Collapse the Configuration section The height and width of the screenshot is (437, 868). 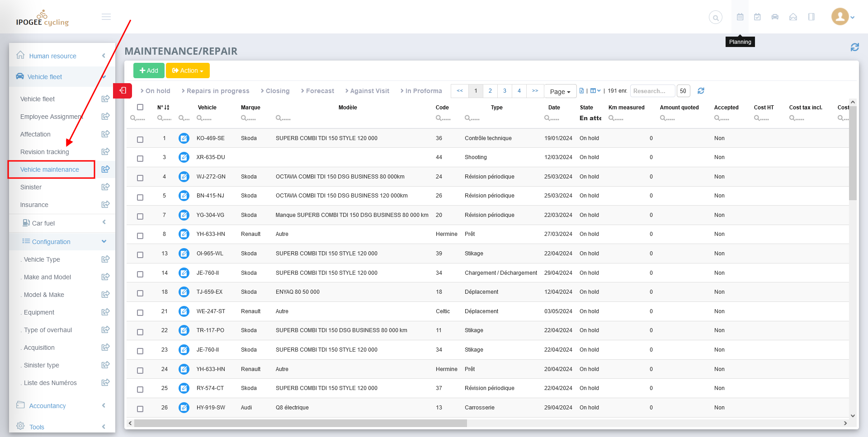(62, 242)
